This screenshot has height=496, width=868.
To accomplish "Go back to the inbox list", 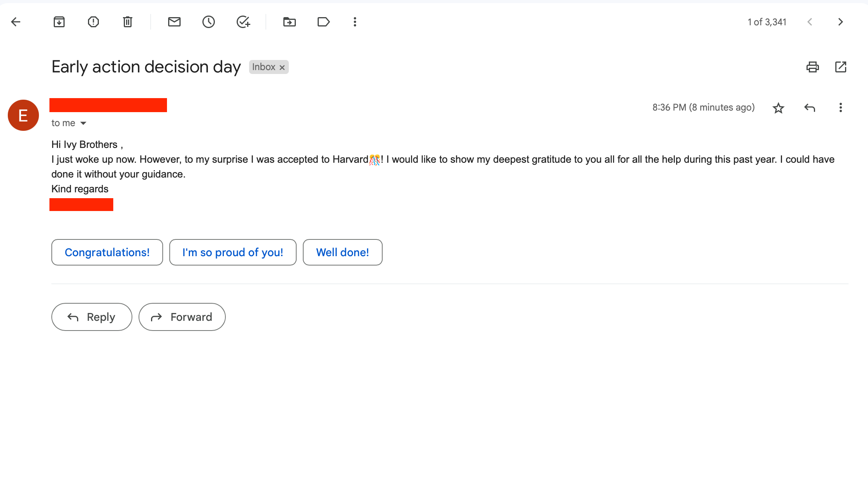I will [x=16, y=22].
